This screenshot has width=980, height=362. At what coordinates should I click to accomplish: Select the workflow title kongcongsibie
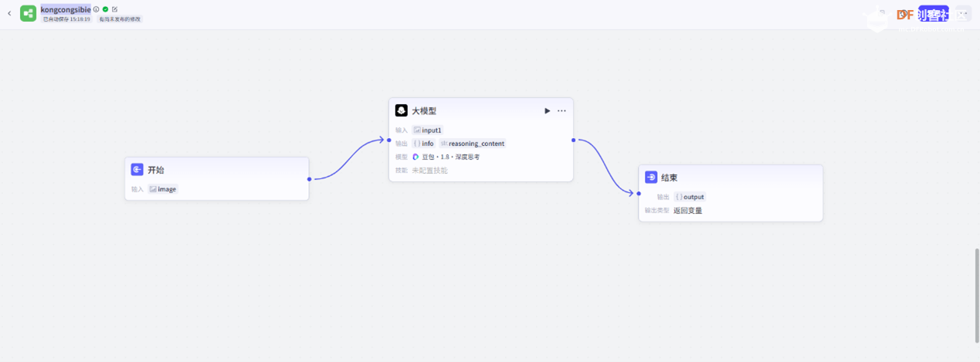tap(66, 9)
